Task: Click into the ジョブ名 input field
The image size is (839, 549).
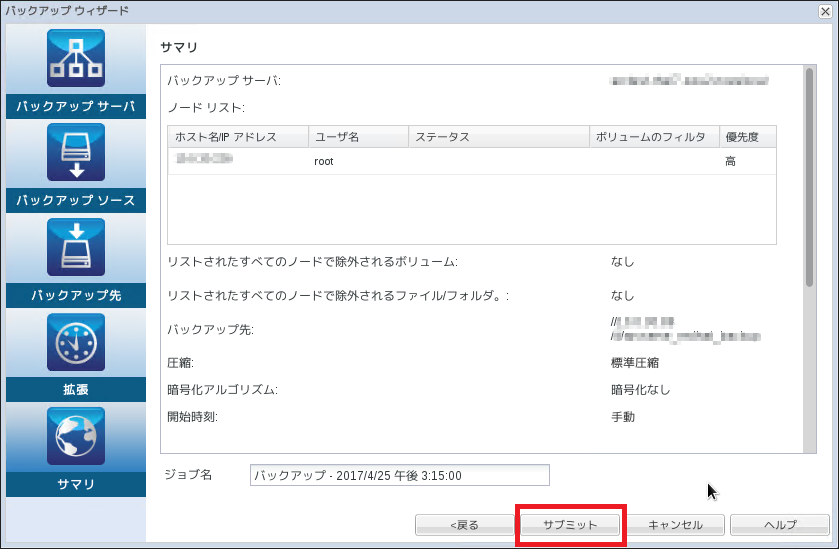Action: point(400,475)
